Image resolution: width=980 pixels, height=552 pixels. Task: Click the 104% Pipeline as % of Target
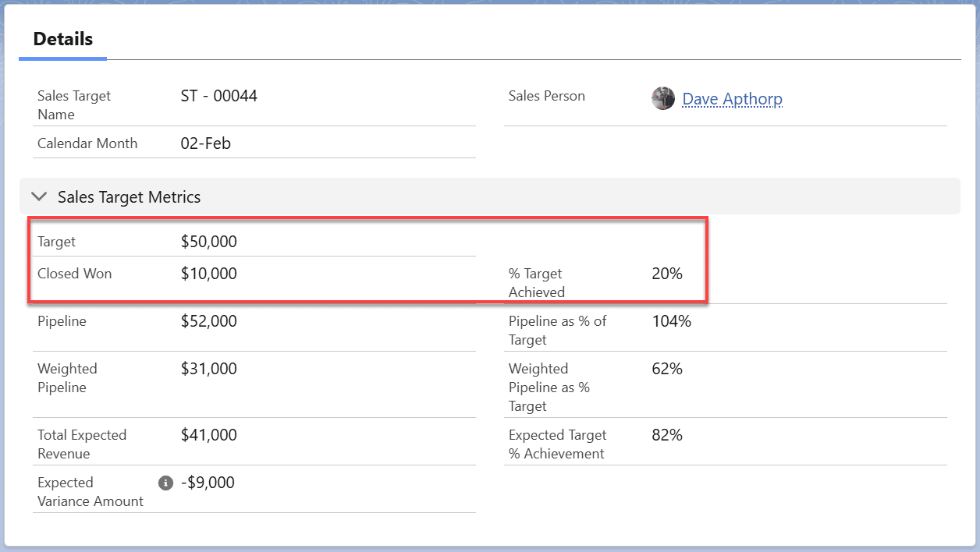point(671,321)
